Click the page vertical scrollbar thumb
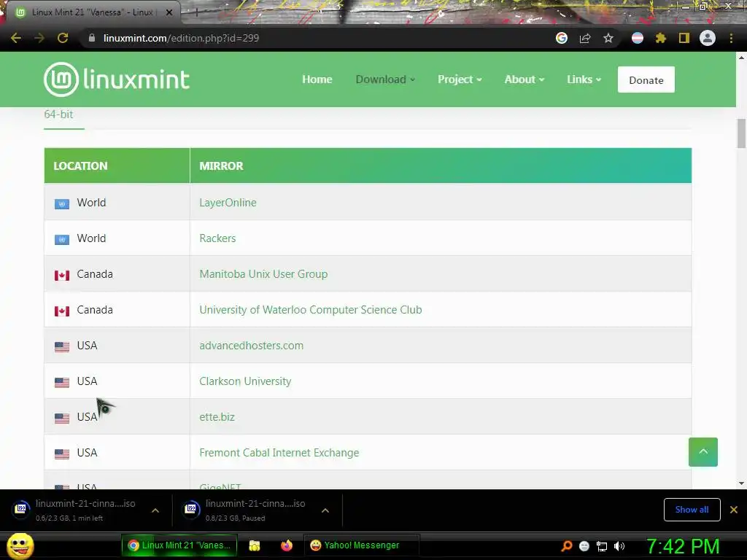Image resolution: width=747 pixels, height=560 pixels. tap(741, 133)
